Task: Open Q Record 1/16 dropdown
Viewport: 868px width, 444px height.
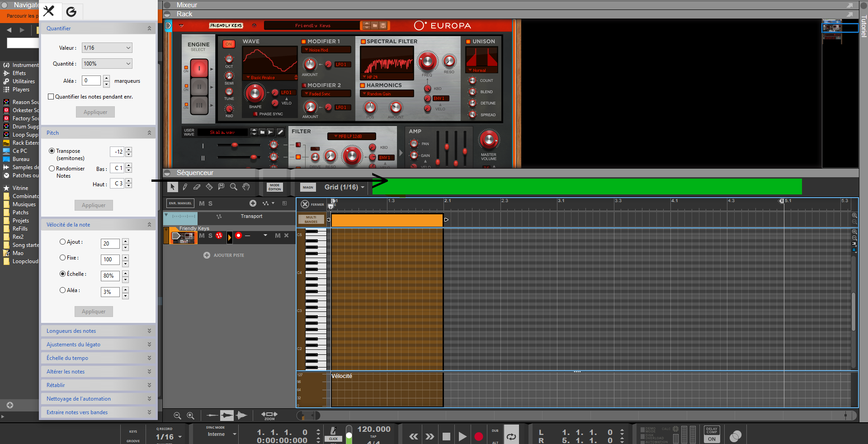Action: click(169, 437)
